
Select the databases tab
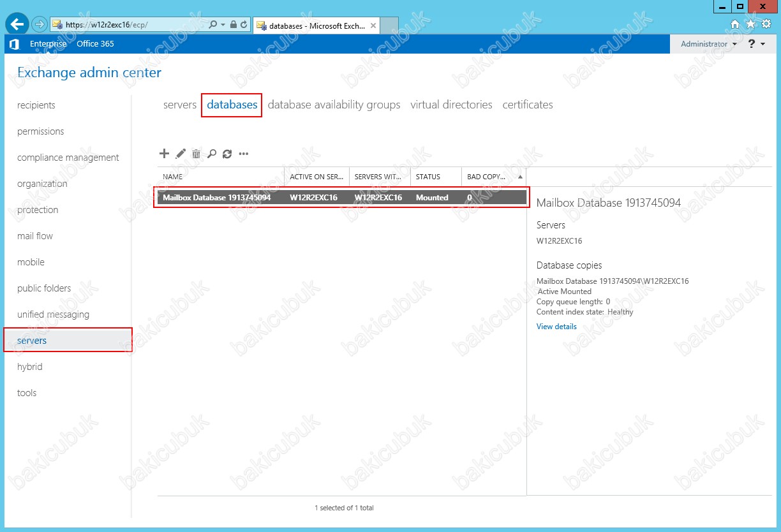pos(232,105)
